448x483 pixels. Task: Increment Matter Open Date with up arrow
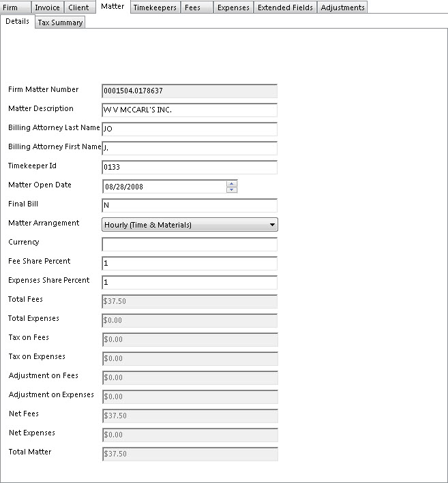click(232, 183)
